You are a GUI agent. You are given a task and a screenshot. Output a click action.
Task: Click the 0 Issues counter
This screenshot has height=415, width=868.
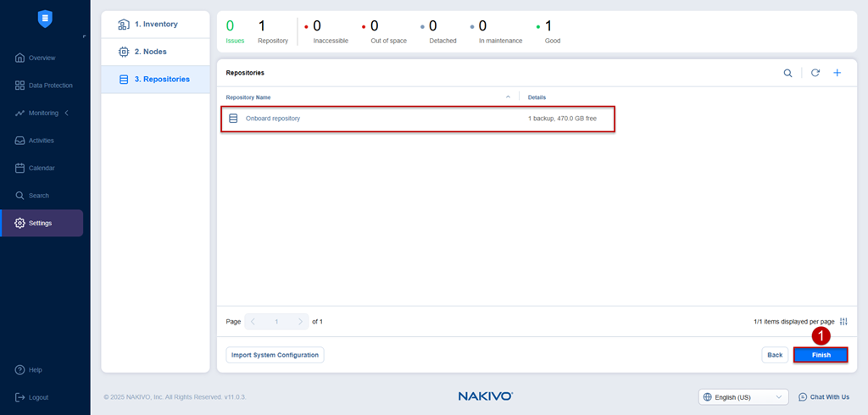click(235, 31)
